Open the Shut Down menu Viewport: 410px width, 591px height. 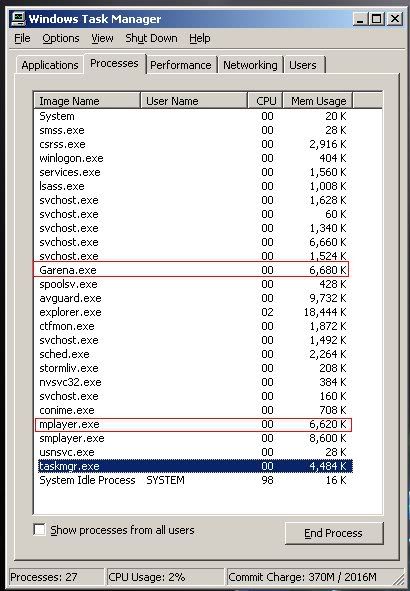151,38
